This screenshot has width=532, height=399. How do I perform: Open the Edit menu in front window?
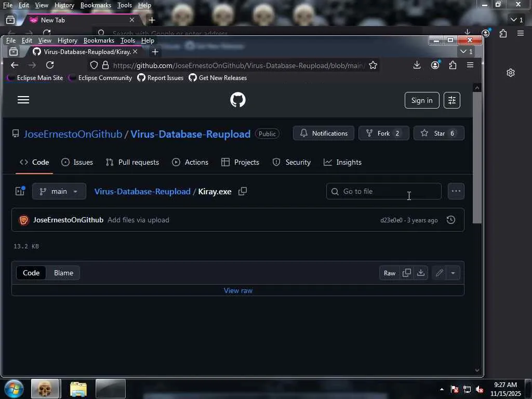(27, 41)
